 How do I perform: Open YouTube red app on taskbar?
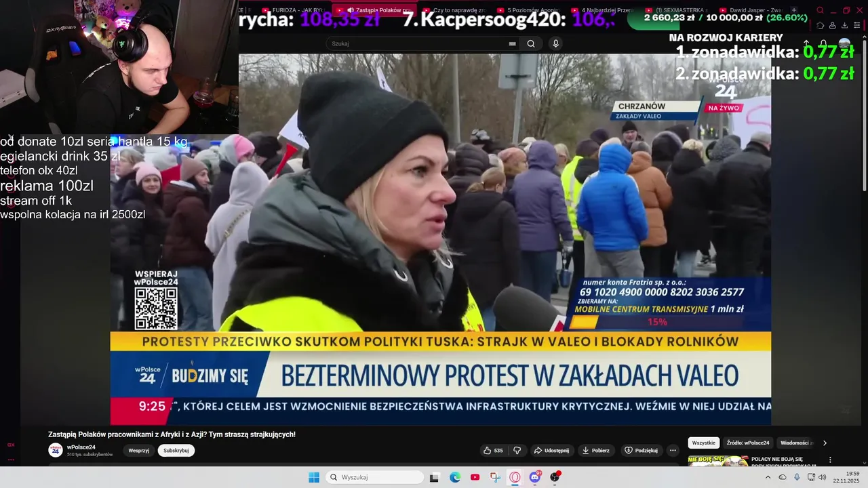click(x=475, y=477)
